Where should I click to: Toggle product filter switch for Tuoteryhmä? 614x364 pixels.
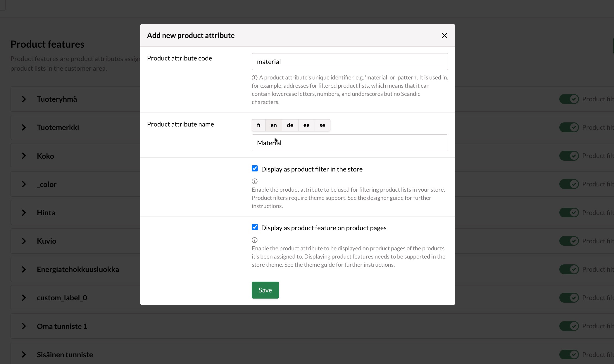coord(569,99)
